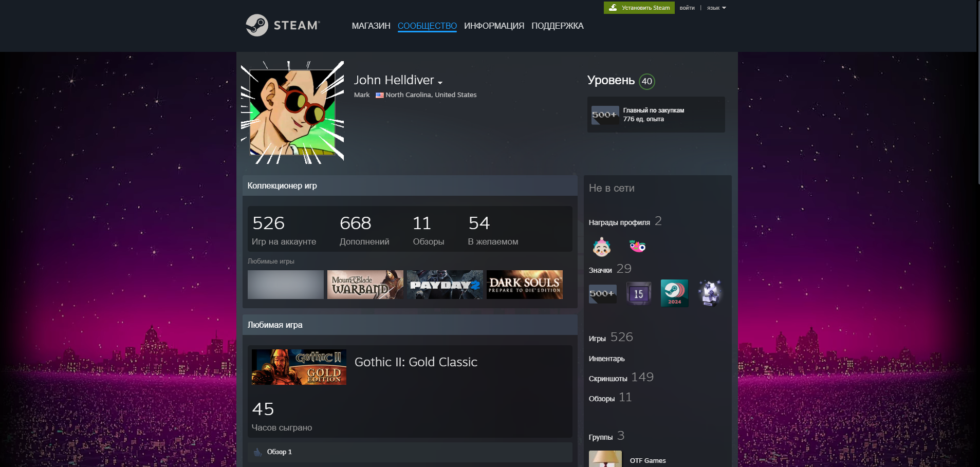Open the ИНФОРМАЦИЯ menu
Screen dimensions: 980x467
[x=494, y=26]
